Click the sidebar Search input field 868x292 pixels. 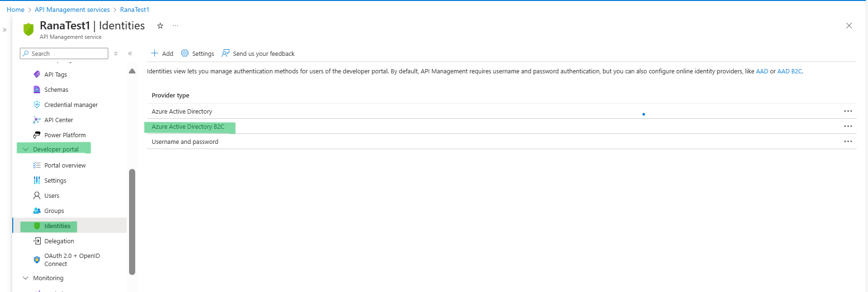[64, 53]
